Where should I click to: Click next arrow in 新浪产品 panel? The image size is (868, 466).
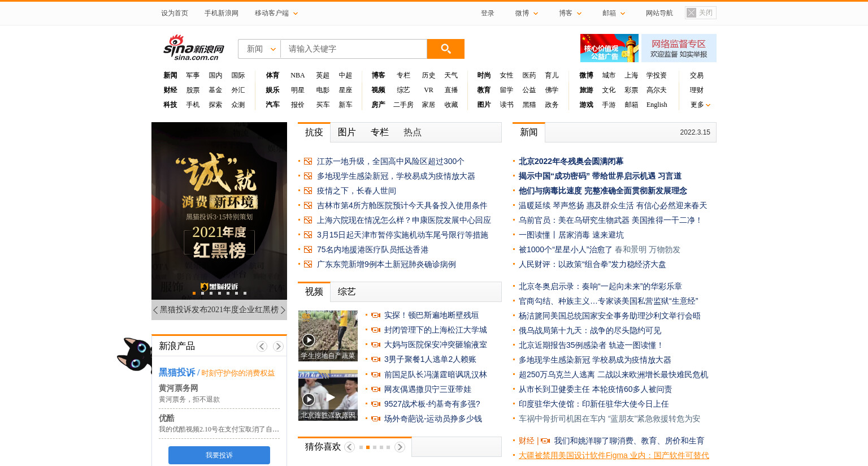tap(278, 346)
